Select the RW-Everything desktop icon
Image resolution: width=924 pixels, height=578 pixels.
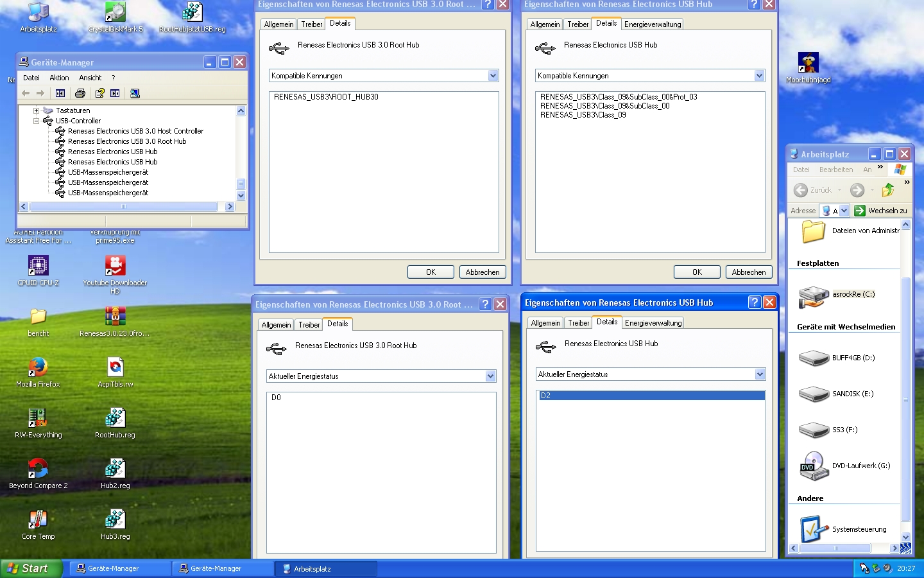click(38, 423)
